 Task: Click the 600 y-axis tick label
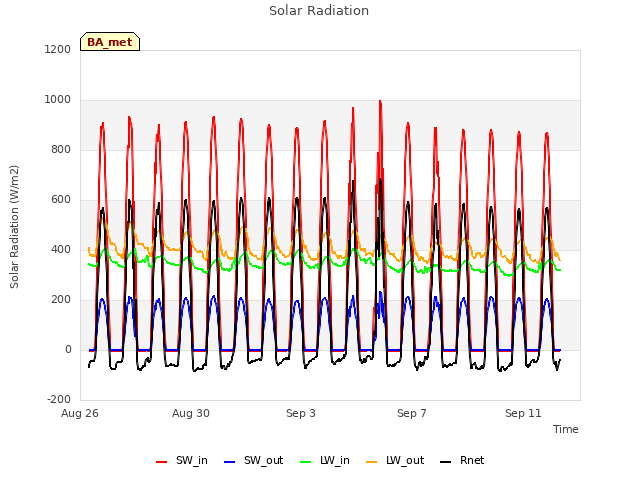click(x=61, y=200)
